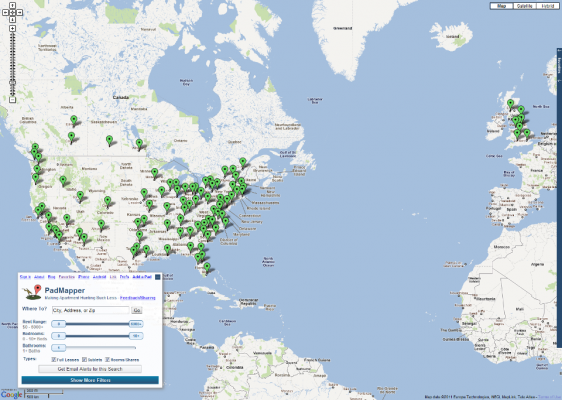
Task: Toggle the Sublets checkbox
Action: [x=85, y=359]
